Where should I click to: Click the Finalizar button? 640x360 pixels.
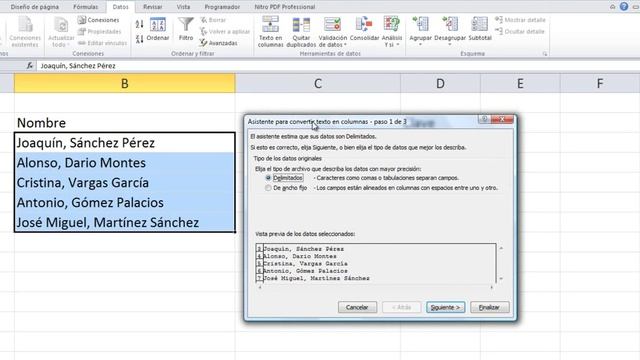(489, 307)
